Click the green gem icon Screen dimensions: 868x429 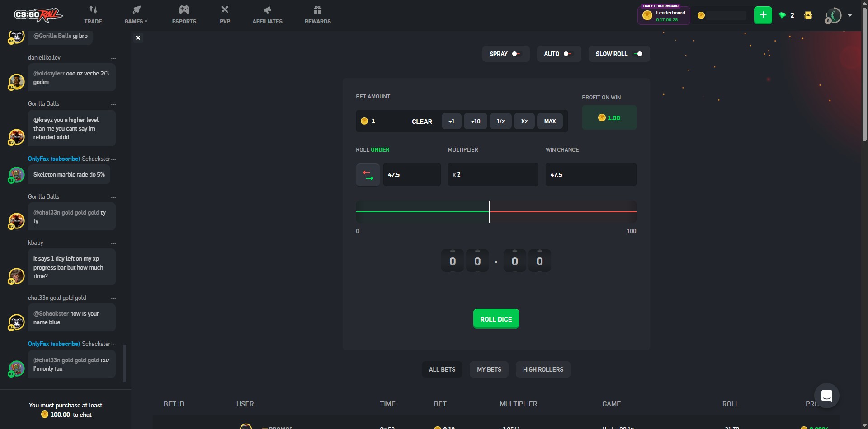click(x=782, y=15)
